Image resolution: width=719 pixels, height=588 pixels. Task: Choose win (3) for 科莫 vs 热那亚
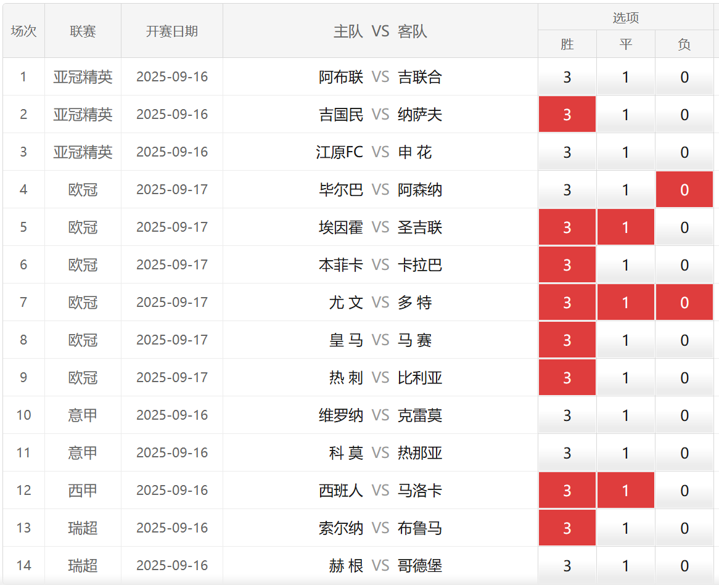pyautogui.click(x=567, y=453)
